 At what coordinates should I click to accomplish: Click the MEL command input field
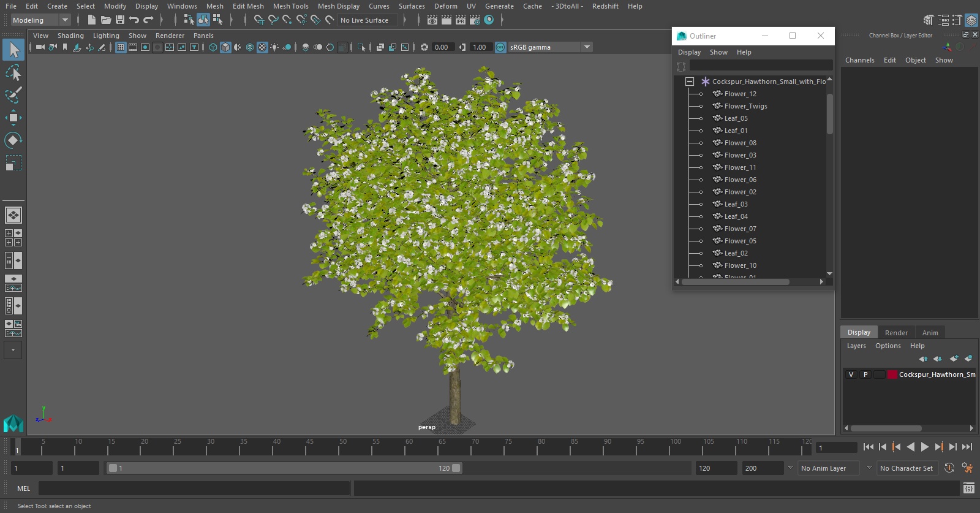[x=194, y=488]
